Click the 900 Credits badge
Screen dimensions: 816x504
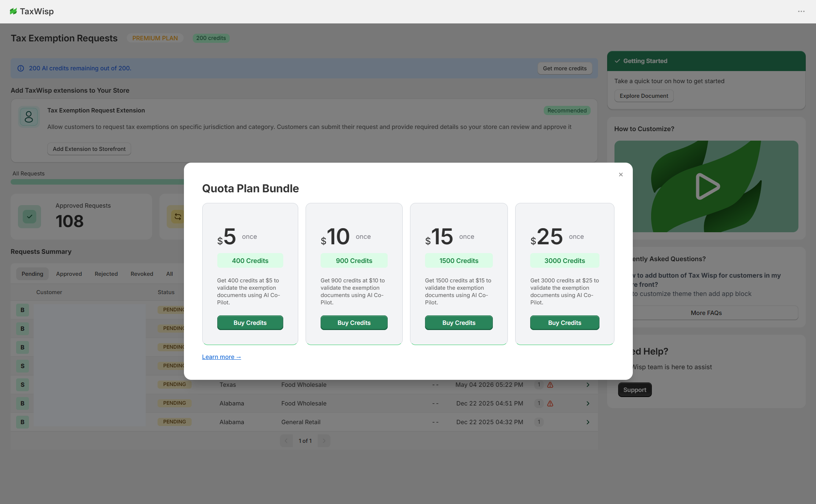(x=354, y=261)
